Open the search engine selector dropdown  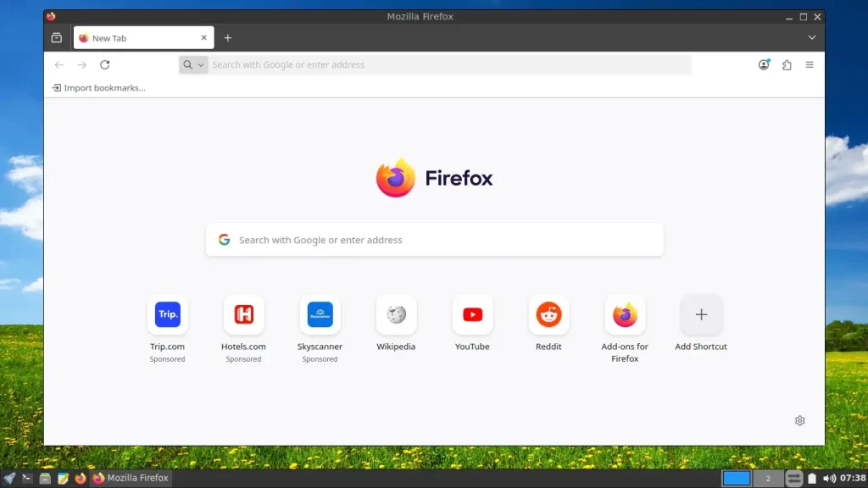pyautogui.click(x=193, y=64)
